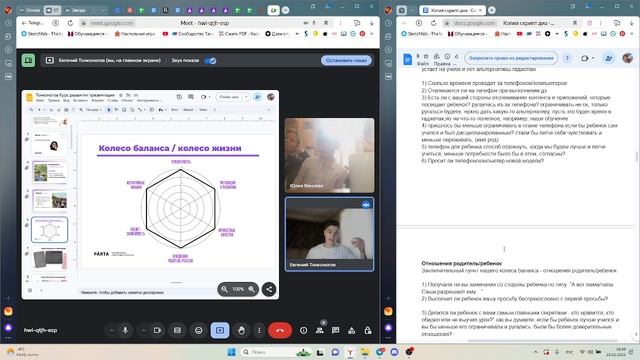Click the highlighted screen sharing button

(x=220, y=330)
